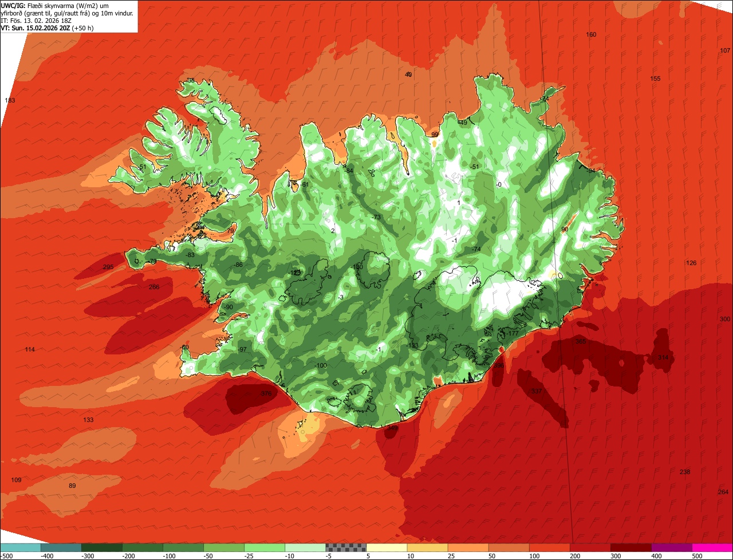Click the dark maroon legend swatch between 300 and 400
The image size is (733, 560).
(x=630, y=547)
